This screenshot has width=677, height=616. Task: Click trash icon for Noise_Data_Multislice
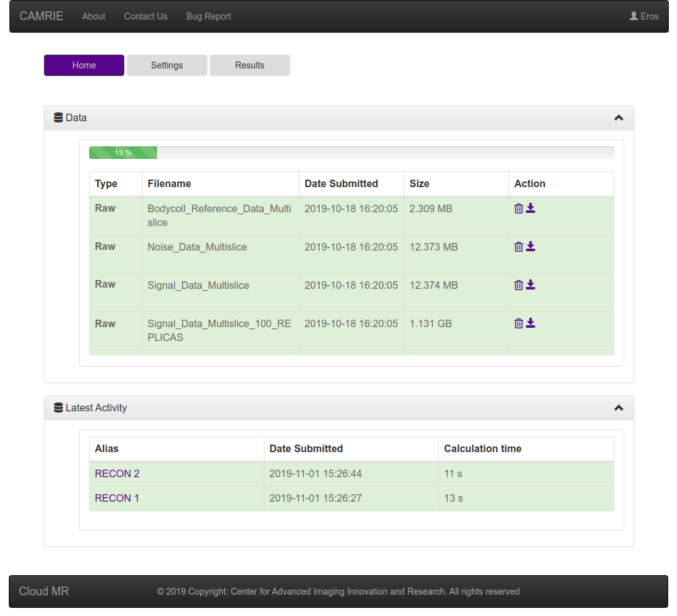tap(519, 247)
